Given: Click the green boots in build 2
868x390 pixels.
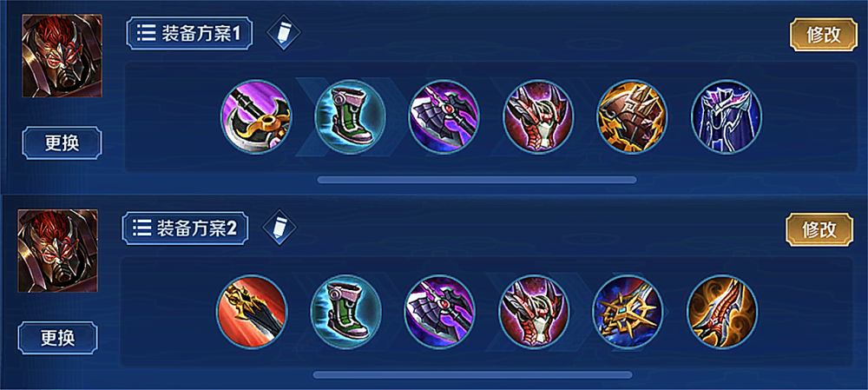Looking at the screenshot, I should point(346,312).
